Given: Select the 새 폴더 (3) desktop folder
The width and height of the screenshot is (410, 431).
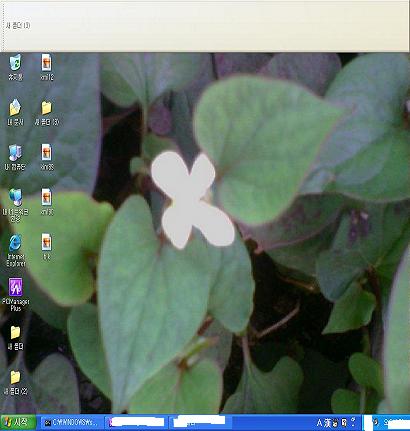Looking at the screenshot, I should (x=47, y=113).
